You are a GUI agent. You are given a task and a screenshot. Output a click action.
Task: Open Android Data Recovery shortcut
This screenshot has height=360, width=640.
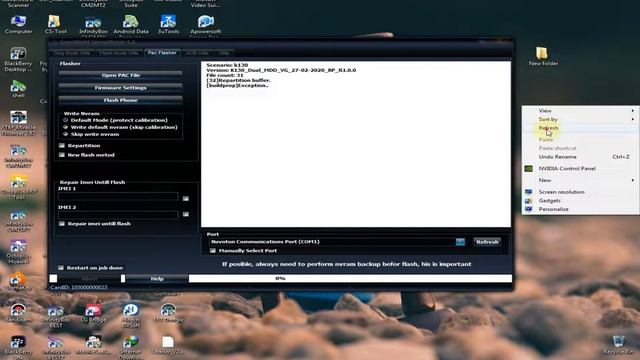coord(131,24)
